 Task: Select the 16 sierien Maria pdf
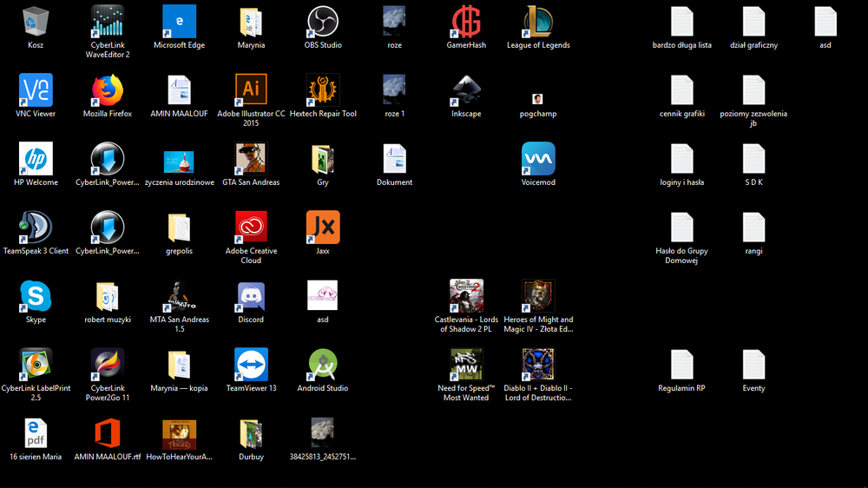36,433
